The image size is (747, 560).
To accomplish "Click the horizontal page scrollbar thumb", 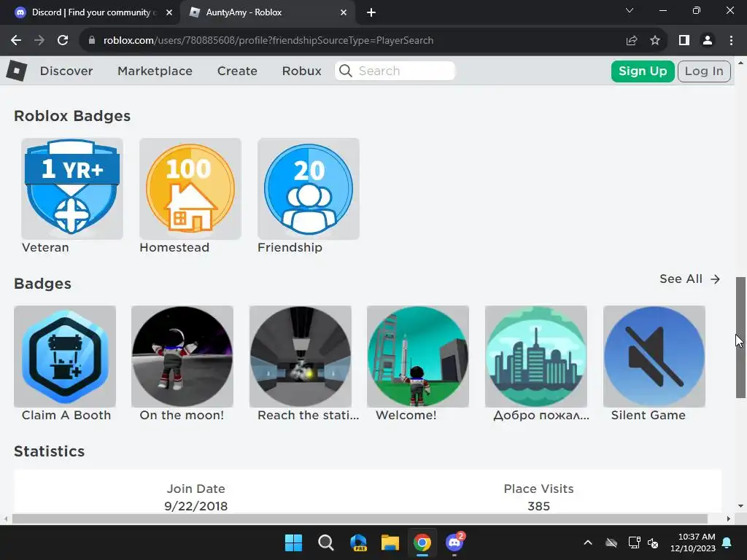I will pos(360,518).
